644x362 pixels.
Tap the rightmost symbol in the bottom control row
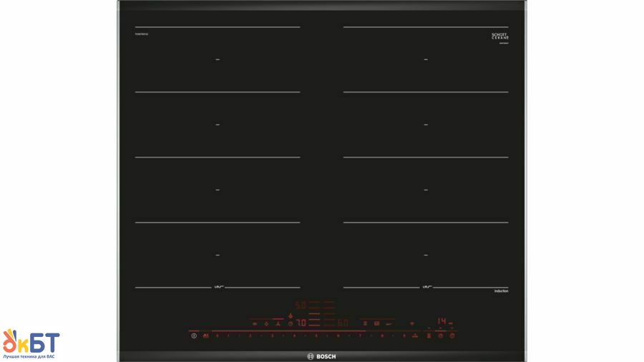click(452, 336)
